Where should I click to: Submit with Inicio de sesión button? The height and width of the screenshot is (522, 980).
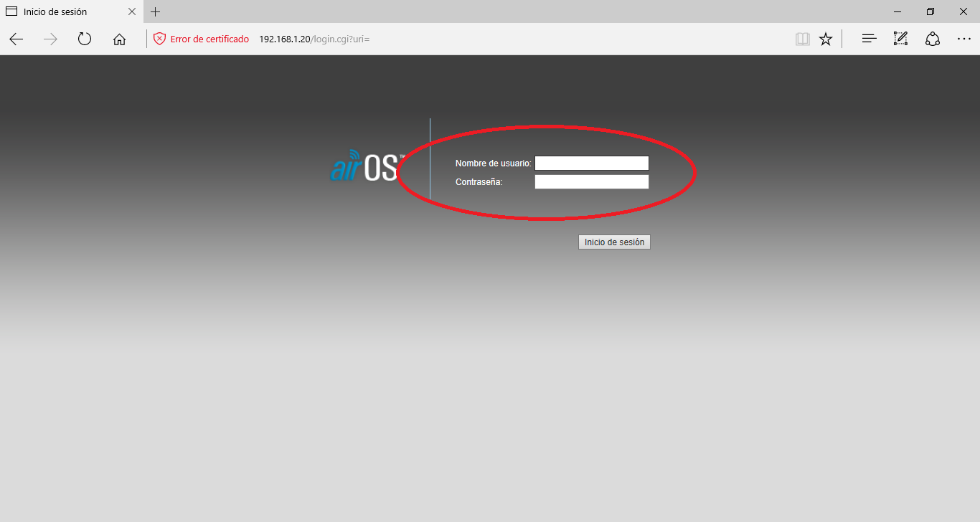click(614, 242)
